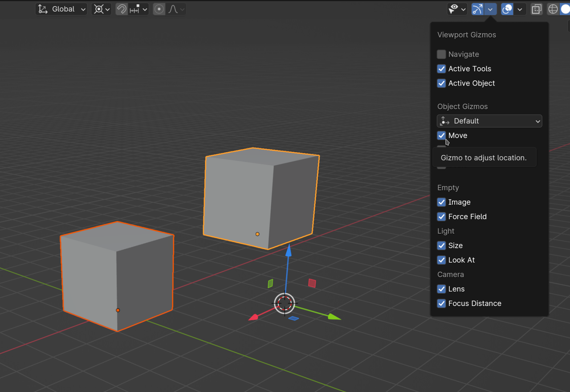Toggle the snap magnet icon
This screenshot has width=570, height=392.
pos(121,9)
